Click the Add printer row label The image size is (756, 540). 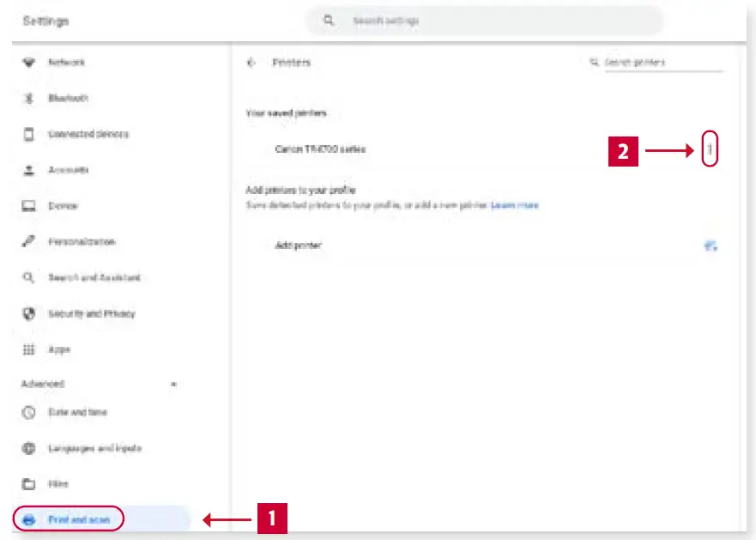pos(299,246)
